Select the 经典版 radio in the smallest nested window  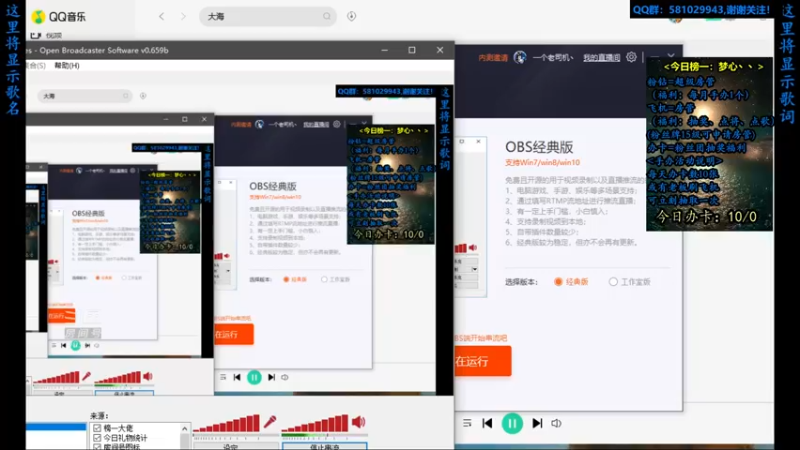(97, 278)
